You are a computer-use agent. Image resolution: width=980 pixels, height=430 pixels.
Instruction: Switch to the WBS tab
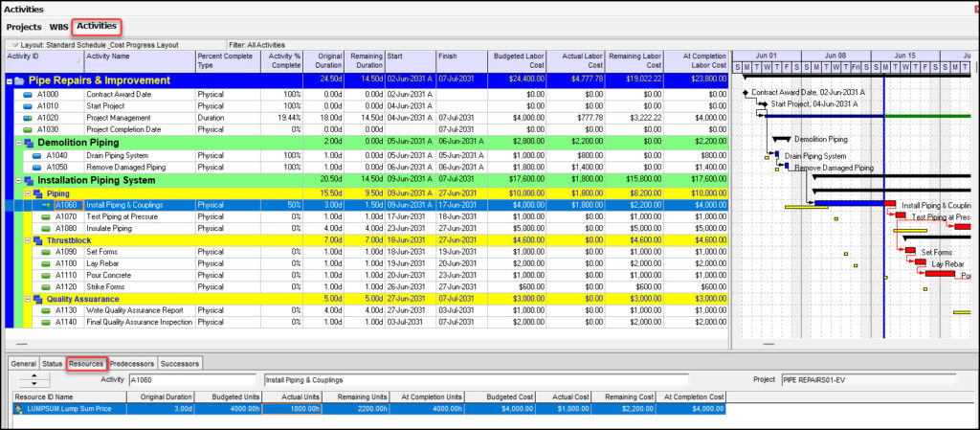tap(58, 28)
